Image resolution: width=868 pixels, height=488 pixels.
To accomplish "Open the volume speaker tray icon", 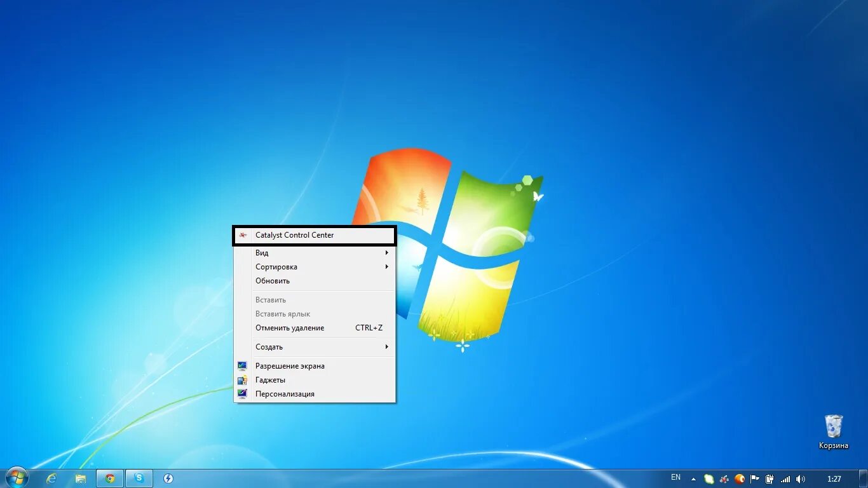I will (801, 479).
